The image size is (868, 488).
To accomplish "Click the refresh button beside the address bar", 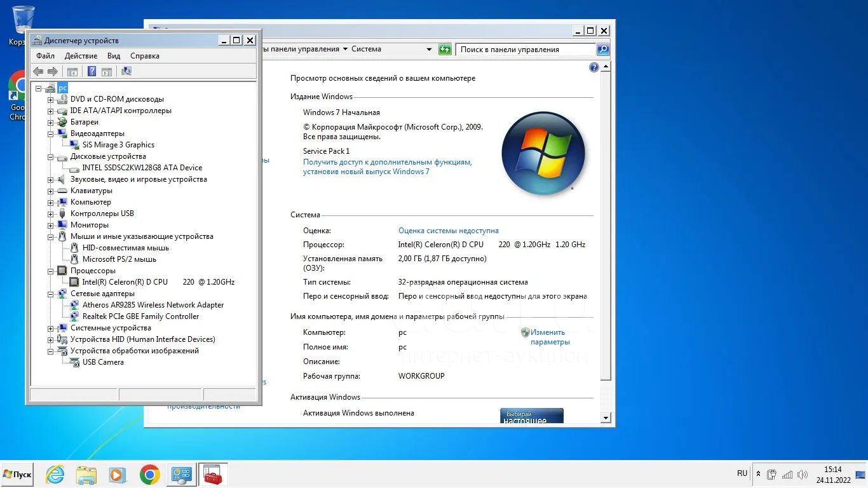I will click(445, 50).
